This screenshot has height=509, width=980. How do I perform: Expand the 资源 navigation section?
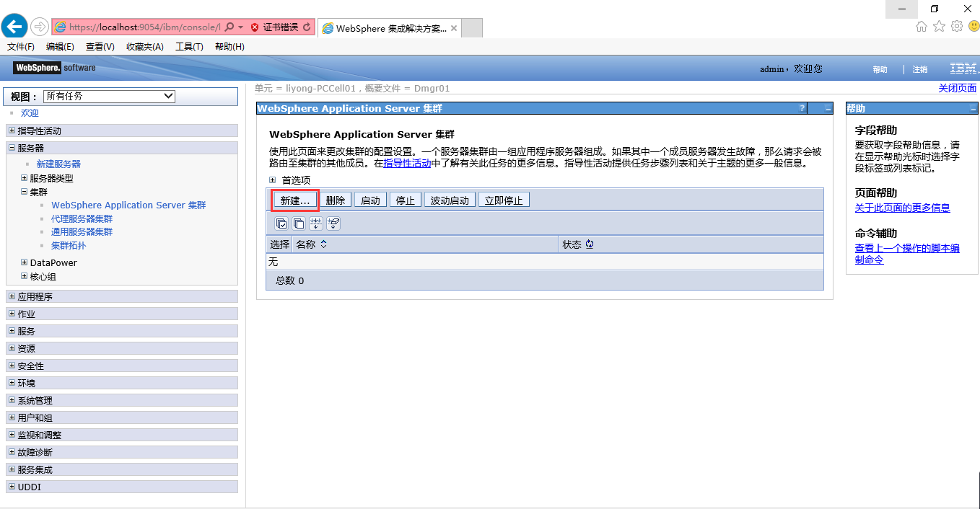pos(11,348)
